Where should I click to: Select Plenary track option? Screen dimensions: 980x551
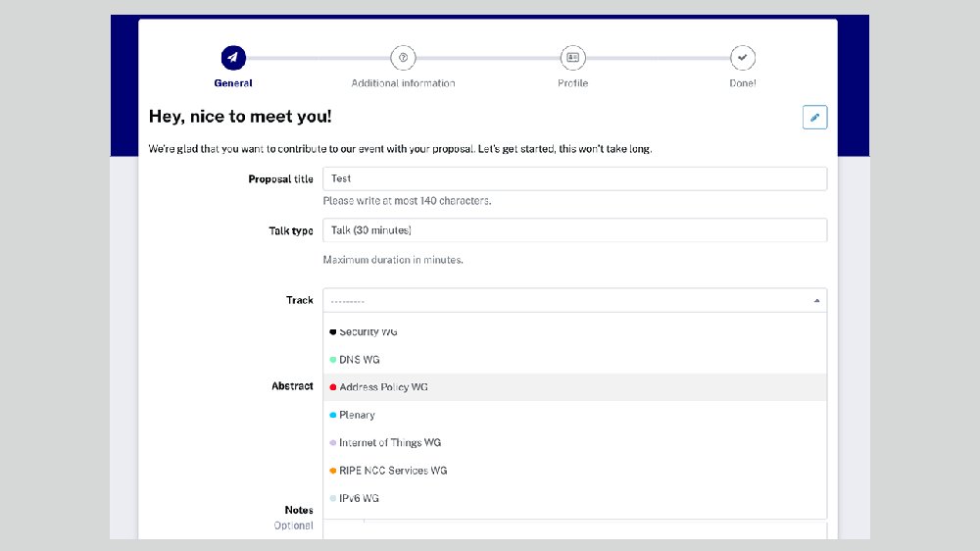(x=357, y=415)
